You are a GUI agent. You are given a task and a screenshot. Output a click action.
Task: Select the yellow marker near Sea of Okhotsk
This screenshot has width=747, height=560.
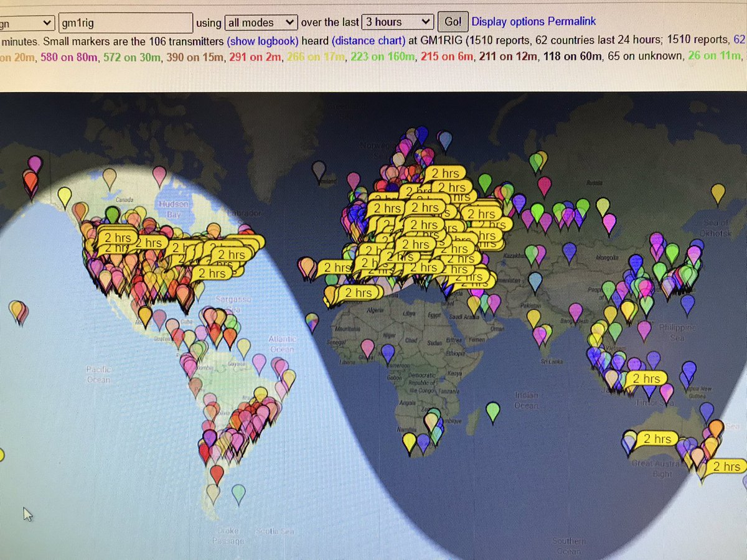tap(718, 194)
